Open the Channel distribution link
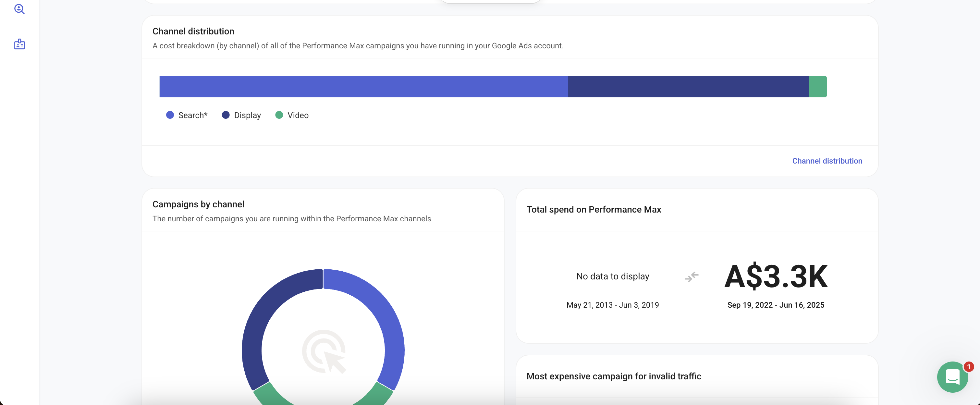Image resolution: width=980 pixels, height=405 pixels. coord(827,161)
